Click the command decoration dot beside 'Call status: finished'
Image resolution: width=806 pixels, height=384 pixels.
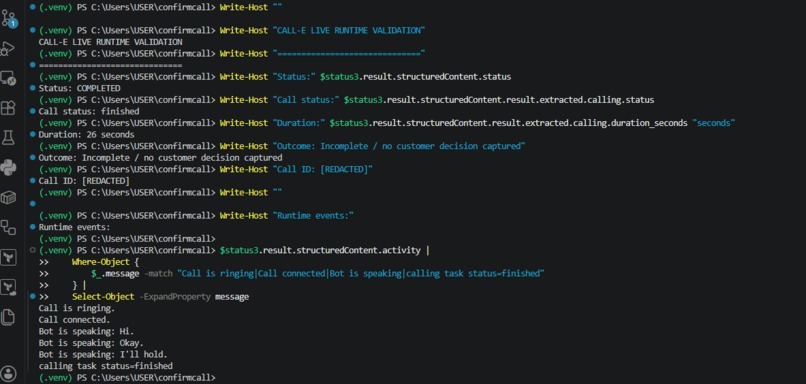pos(33,111)
